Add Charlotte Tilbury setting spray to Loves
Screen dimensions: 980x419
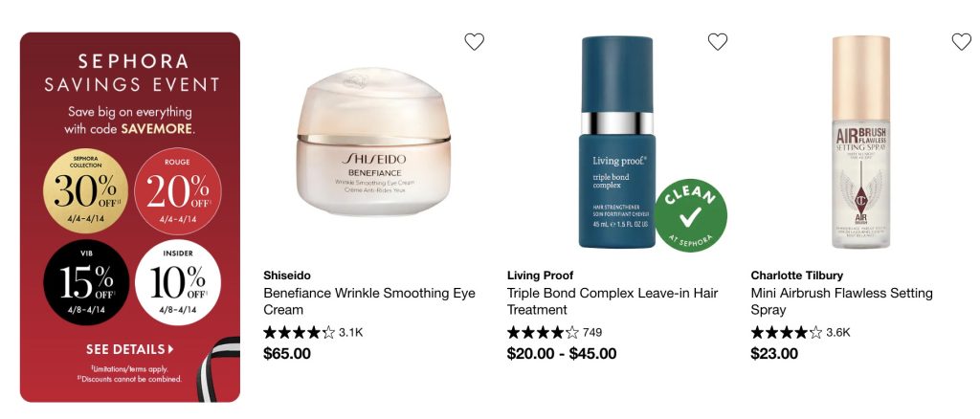tap(961, 42)
